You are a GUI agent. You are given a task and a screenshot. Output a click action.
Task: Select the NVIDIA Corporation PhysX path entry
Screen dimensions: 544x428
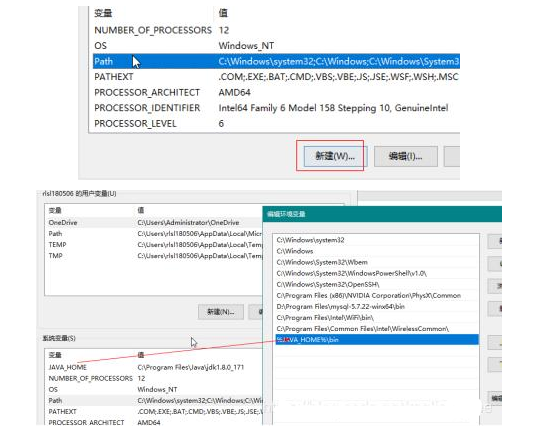(377, 296)
